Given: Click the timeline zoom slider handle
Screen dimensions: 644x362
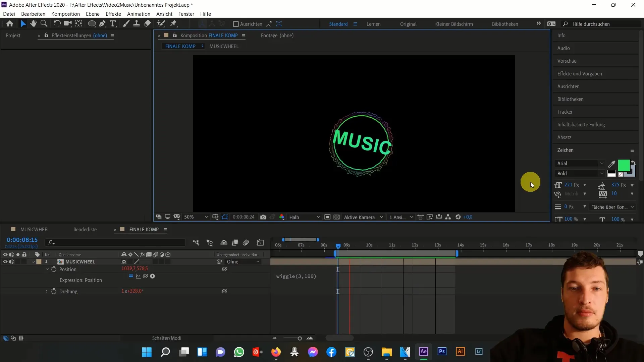Looking at the screenshot, I should 300,339.
